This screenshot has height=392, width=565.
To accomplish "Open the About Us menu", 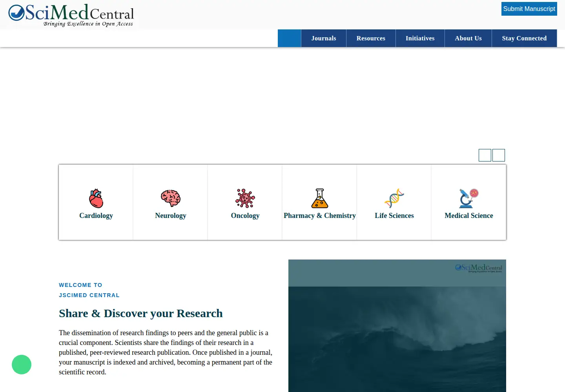I will [468, 38].
